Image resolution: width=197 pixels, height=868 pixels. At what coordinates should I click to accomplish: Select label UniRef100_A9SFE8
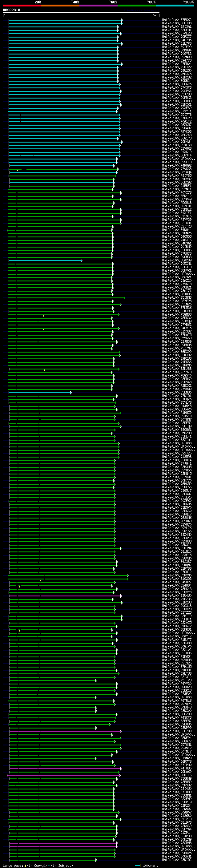click(177, 162)
